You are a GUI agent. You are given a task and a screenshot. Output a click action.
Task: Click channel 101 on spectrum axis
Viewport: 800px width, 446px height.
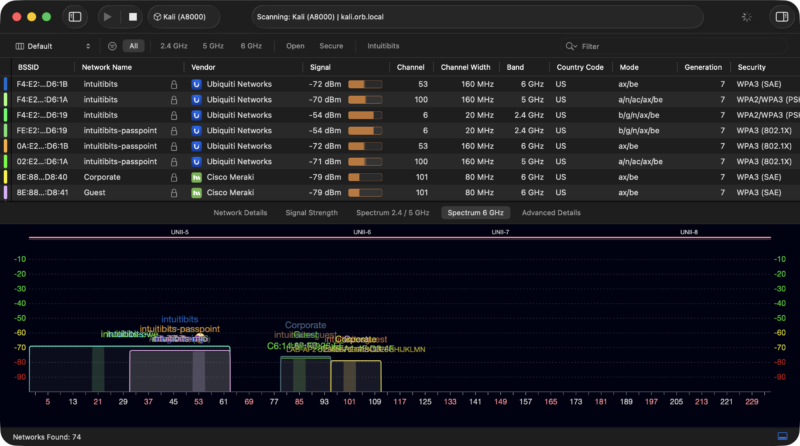(x=349, y=402)
